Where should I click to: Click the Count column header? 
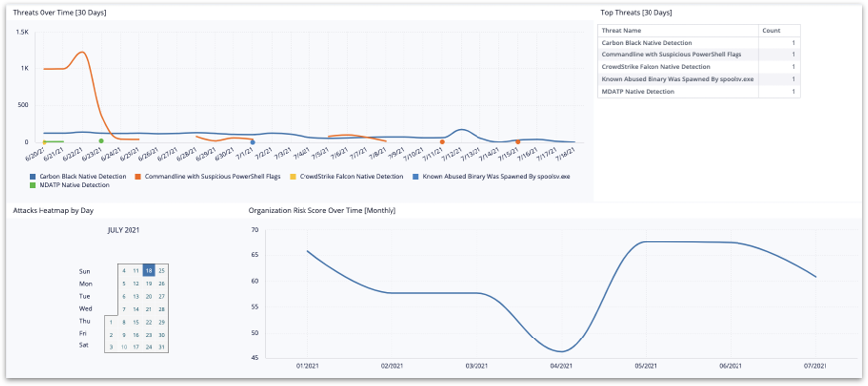point(779,30)
